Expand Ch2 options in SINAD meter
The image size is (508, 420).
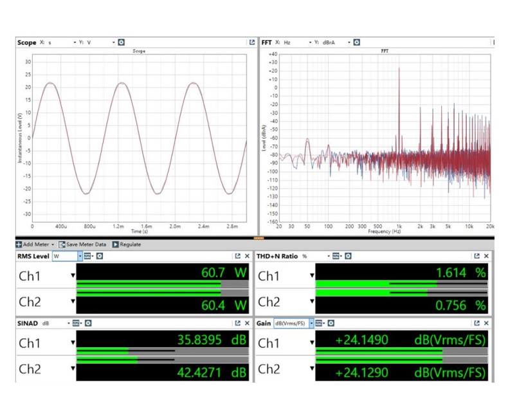tap(73, 369)
